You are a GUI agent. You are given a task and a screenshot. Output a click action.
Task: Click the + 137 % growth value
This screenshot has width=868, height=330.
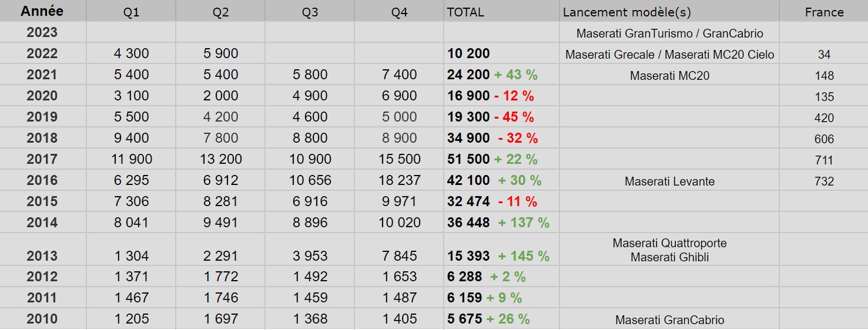click(524, 223)
